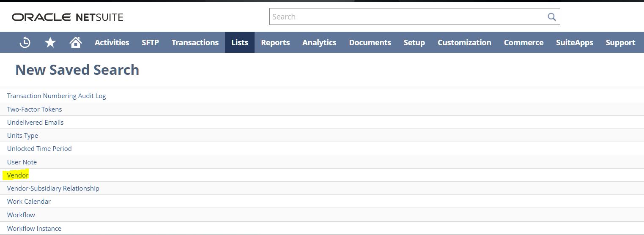Image resolution: width=644 pixels, height=235 pixels.
Task: Open the Activities menu
Action: [x=112, y=43]
